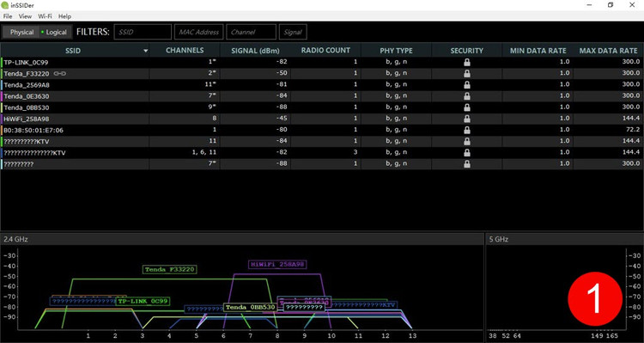The width and height of the screenshot is (644, 343).
Task: Click lock icon in ????????? row
Action: tap(467, 164)
